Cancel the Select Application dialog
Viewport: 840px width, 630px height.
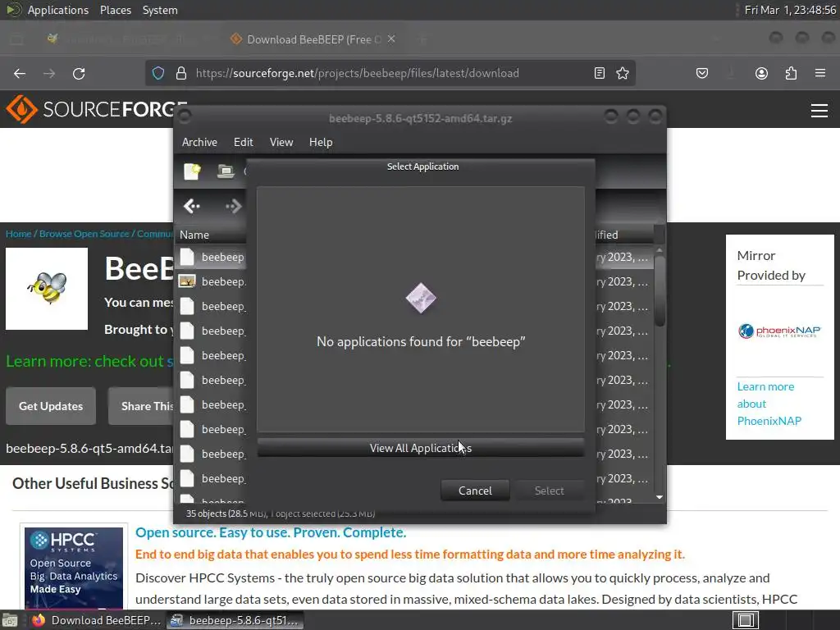(x=475, y=491)
